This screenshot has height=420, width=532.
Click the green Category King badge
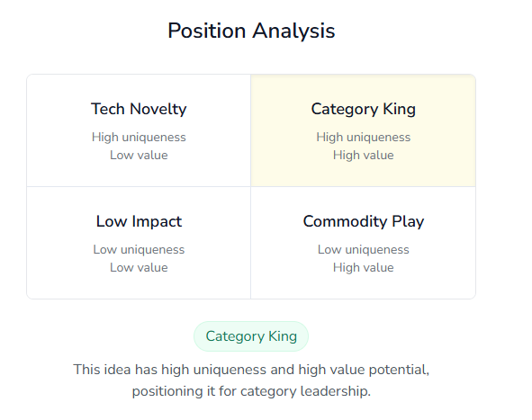251,336
